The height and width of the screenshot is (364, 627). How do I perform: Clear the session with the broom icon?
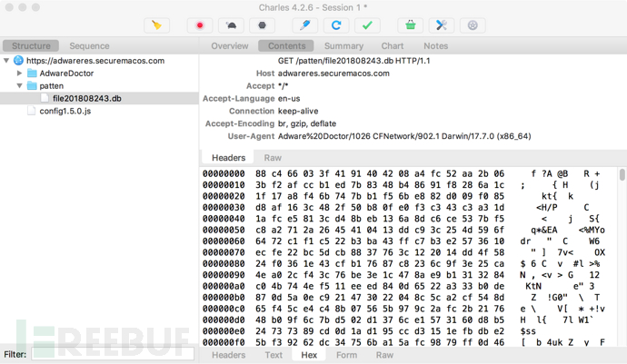(x=156, y=25)
